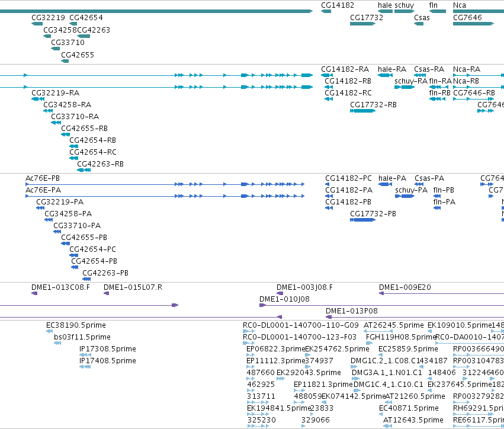The image size is (504, 429).
Task: Click the CG17732 gene bar
Action: pyautogui.click(x=362, y=24)
